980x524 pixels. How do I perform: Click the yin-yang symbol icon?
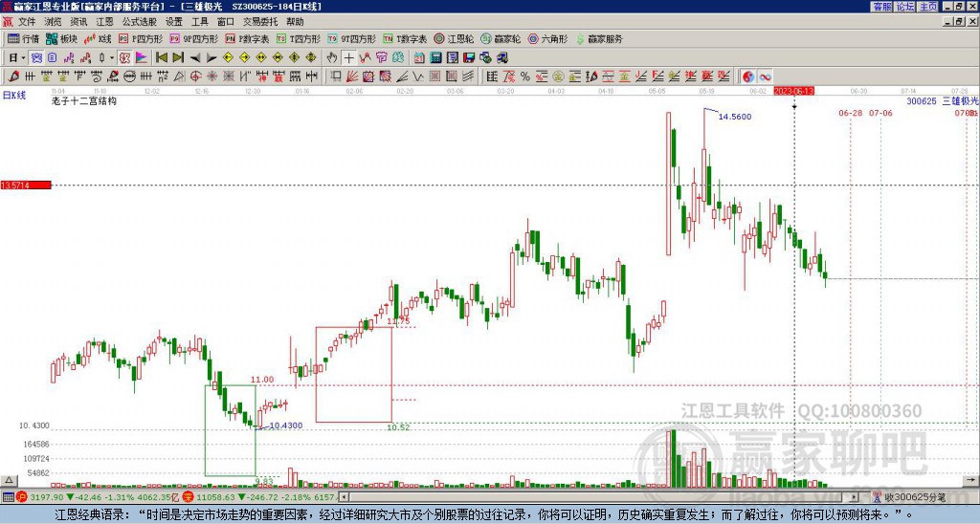tap(747, 76)
